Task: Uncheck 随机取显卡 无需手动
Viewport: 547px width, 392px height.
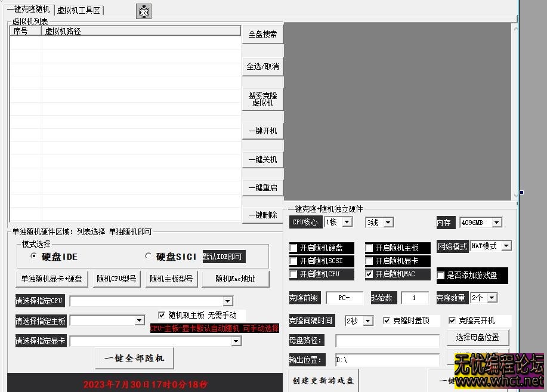Action: tap(161, 315)
